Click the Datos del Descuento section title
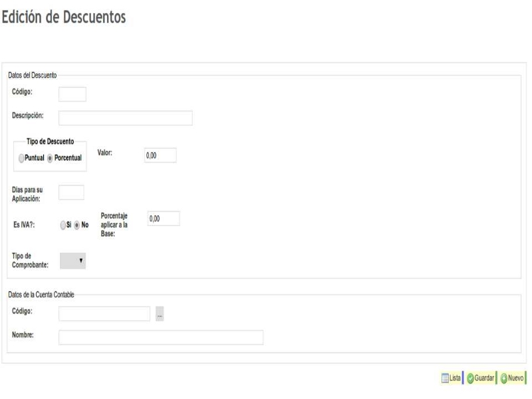The image size is (532, 399). (x=32, y=74)
